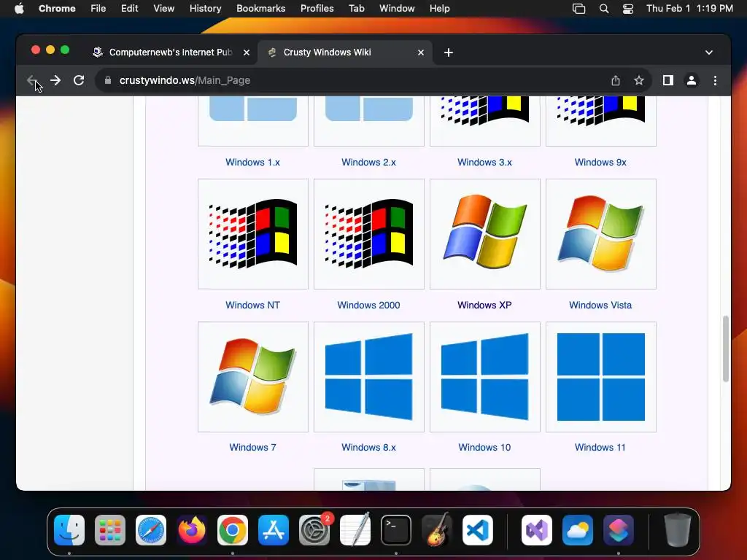Open a new tab with plus button
Screen dimensions: 747x560
tap(449, 52)
